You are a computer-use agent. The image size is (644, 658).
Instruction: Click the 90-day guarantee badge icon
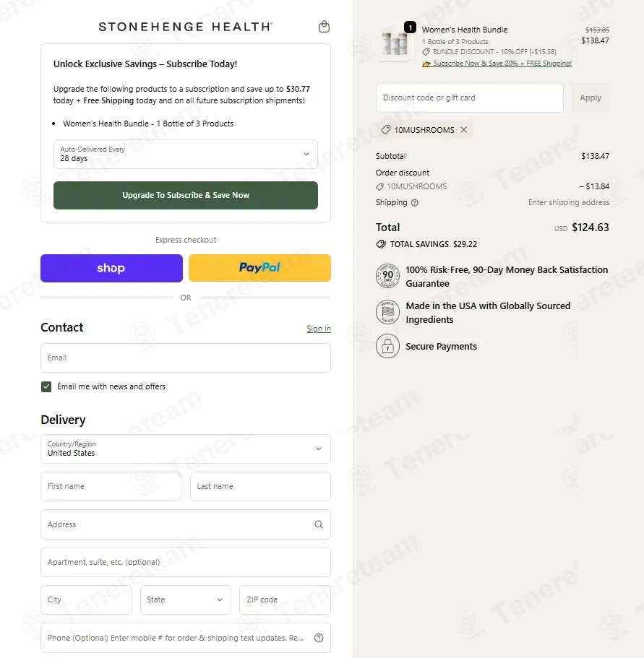(x=387, y=276)
